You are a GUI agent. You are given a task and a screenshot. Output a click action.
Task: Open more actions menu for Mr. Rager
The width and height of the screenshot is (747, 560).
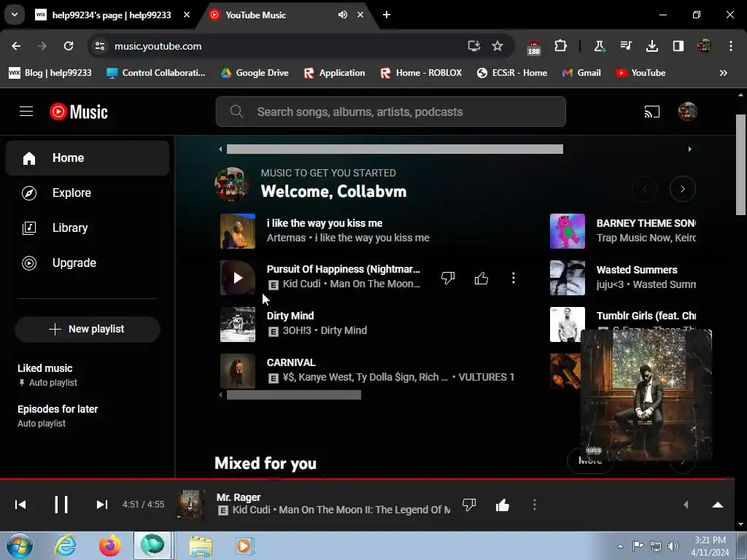coord(535,505)
